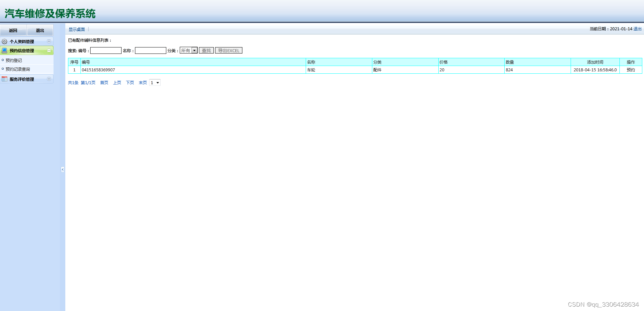Collapse the 预约信息管理 minus icon

[x=49, y=50]
